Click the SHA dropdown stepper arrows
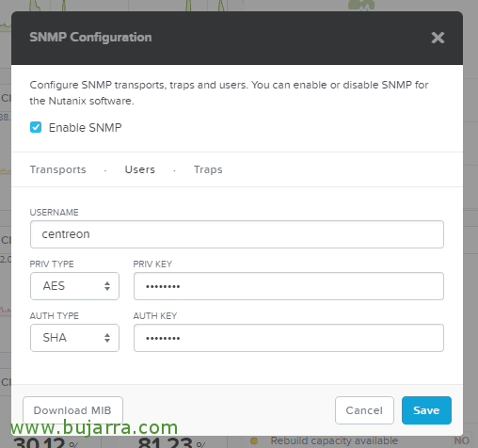This screenshot has width=478, height=448. click(x=107, y=338)
